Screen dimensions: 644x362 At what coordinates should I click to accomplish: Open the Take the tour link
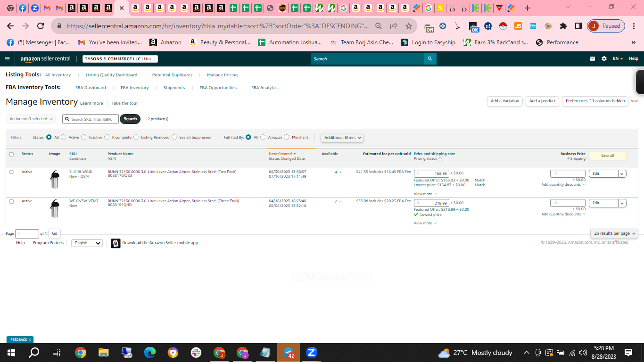point(124,103)
